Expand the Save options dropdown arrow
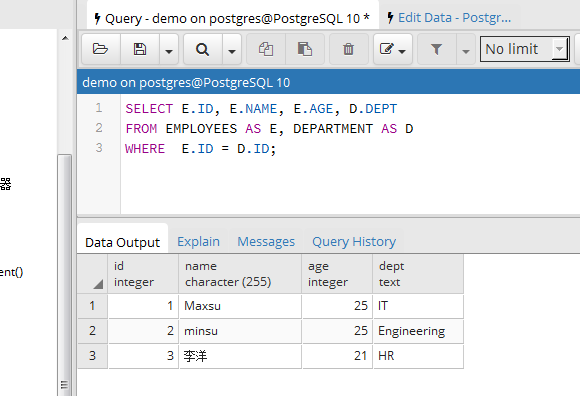Screen dimensions: 580x396 169,49
